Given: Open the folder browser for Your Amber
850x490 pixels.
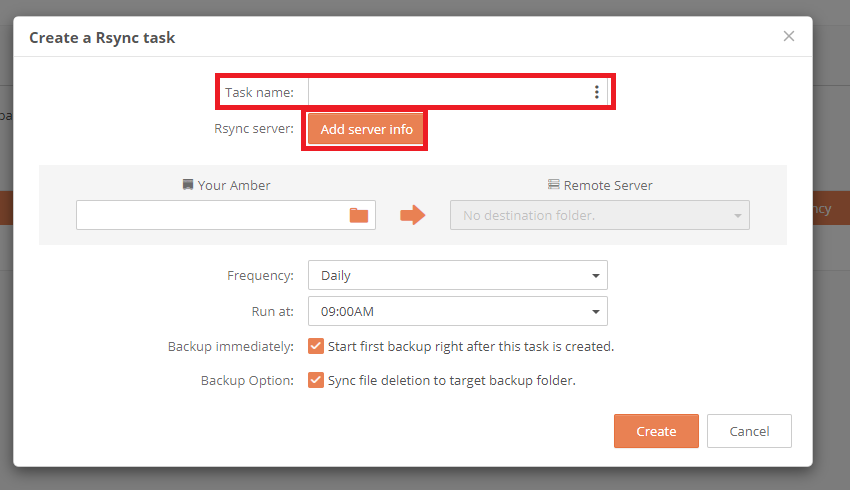Looking at the screenshot, I should (359, 215).
